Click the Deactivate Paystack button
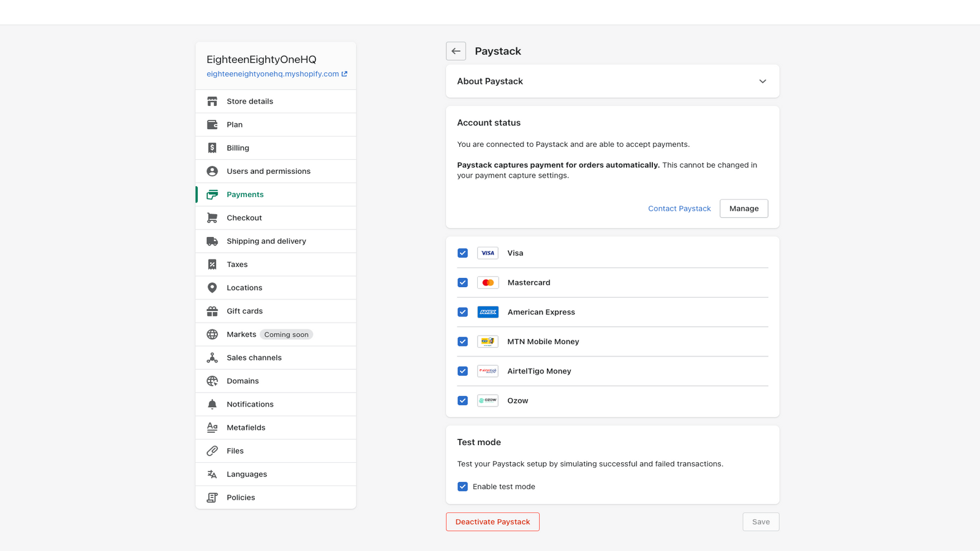Image resolution: width=980 pixels, height=551 pixels. (x=492, y=522)
